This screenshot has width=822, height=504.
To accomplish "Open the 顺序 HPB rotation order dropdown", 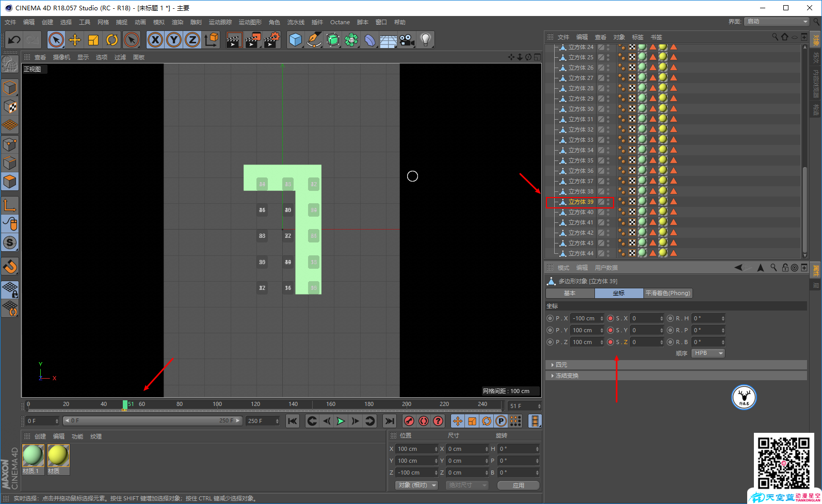I will coord(708,353).
